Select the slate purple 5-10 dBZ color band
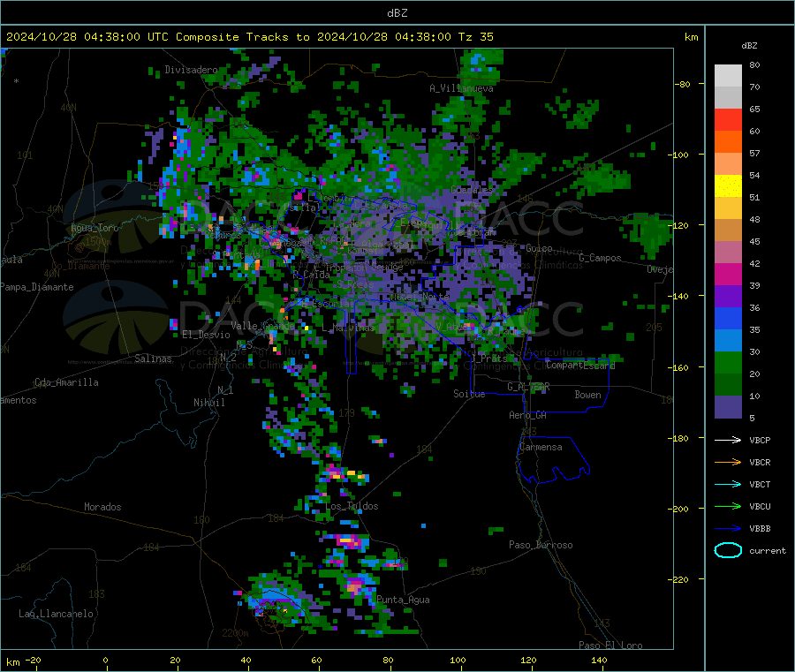This screenshot has height=672, width=795. (x=728, y=407)
